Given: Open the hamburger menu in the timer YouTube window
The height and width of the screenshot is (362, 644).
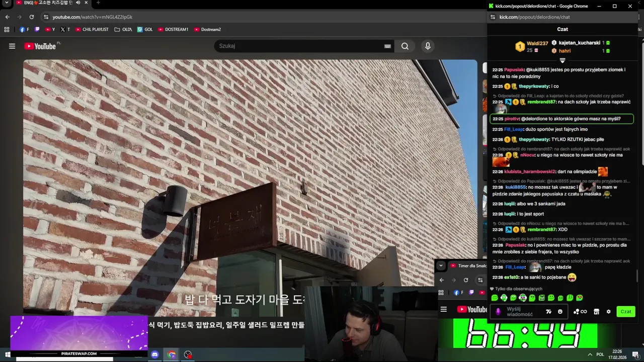Looking at the screenshot, I should point(444,309).
